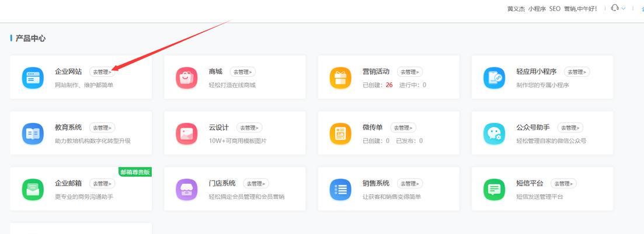The width and height of the screenshot is (644, 234).
Task: Click the 企业邮箱 title text
Action: tap(68, 184)
